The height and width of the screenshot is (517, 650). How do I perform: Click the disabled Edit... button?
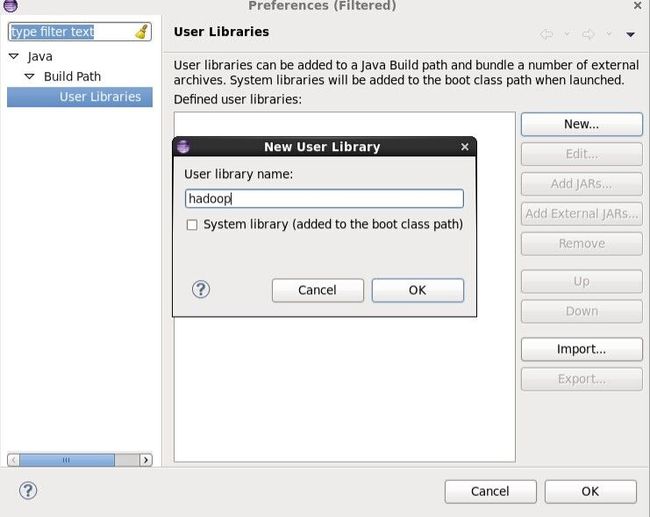point(582,154)
